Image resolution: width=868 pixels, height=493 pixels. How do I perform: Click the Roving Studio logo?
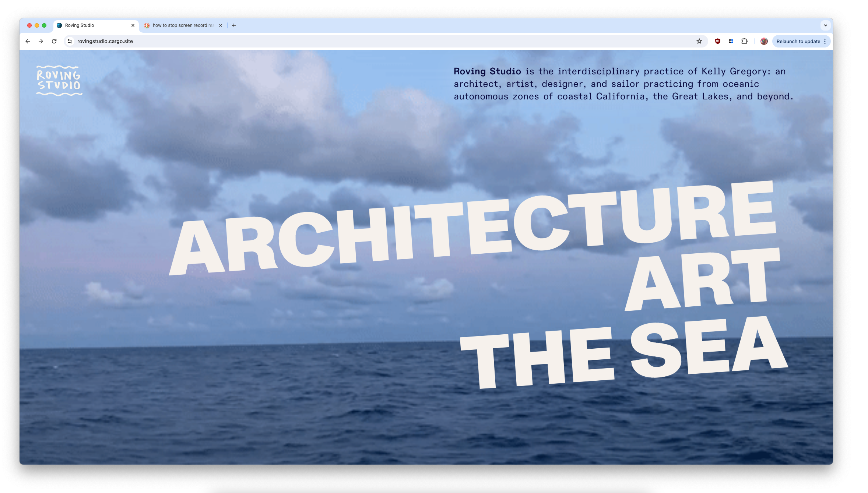click(59, 81)
